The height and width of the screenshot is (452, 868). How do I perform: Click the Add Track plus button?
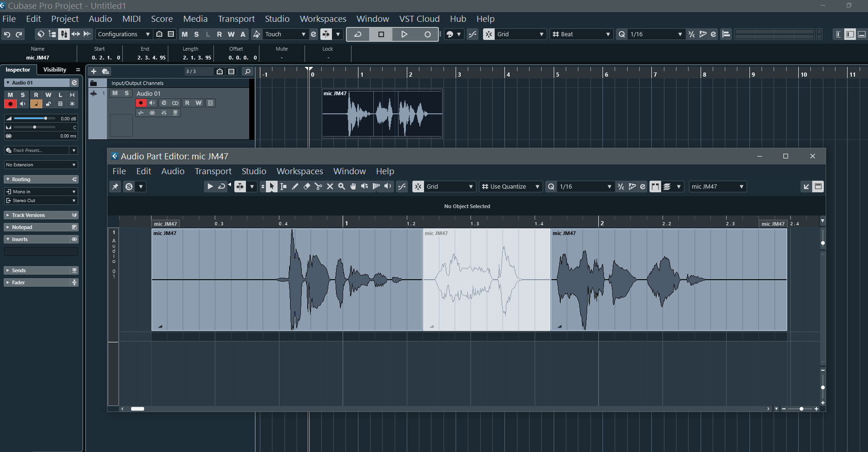(x=93, y=72)
